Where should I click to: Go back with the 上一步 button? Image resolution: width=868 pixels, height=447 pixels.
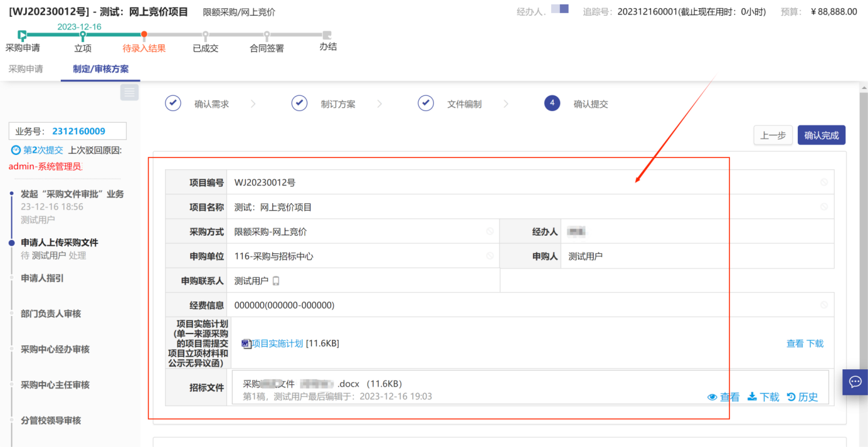773,135
